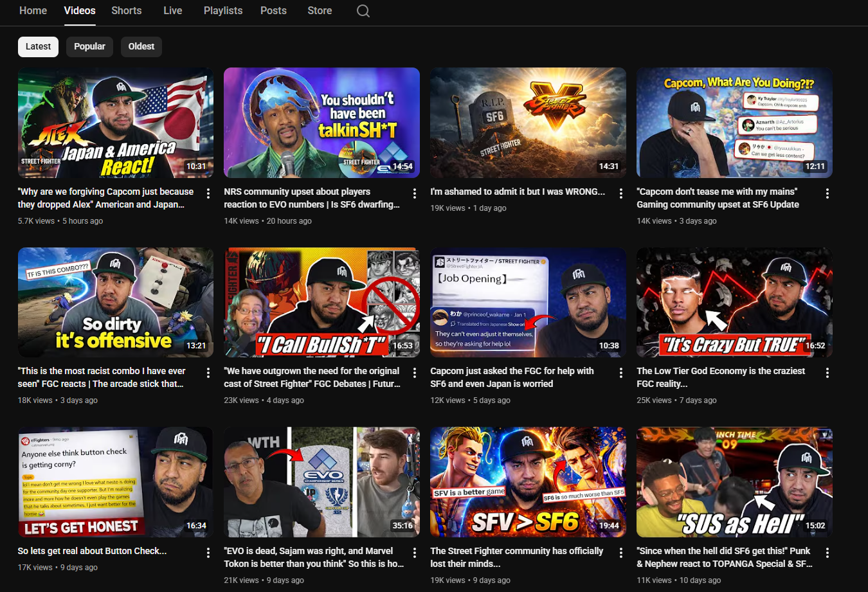
Task: Play the 'SFV > SF6' thumbnail
Action: click(x=528, y=482)
